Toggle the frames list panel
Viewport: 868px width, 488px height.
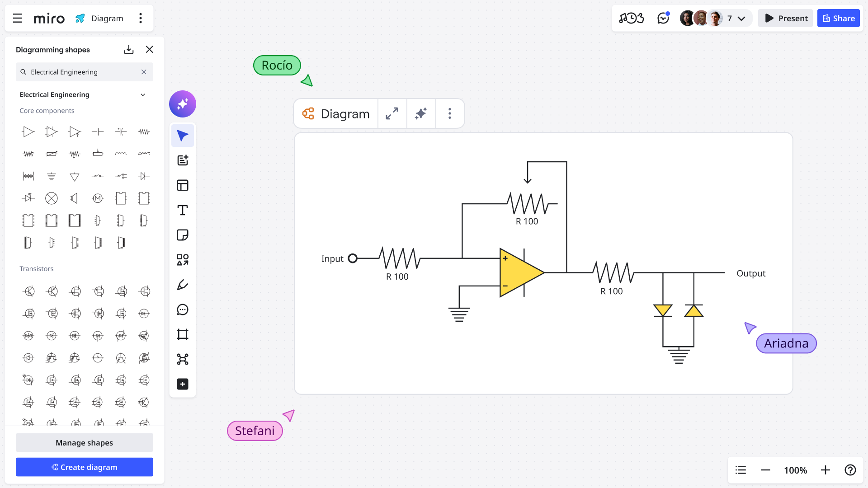741,470
